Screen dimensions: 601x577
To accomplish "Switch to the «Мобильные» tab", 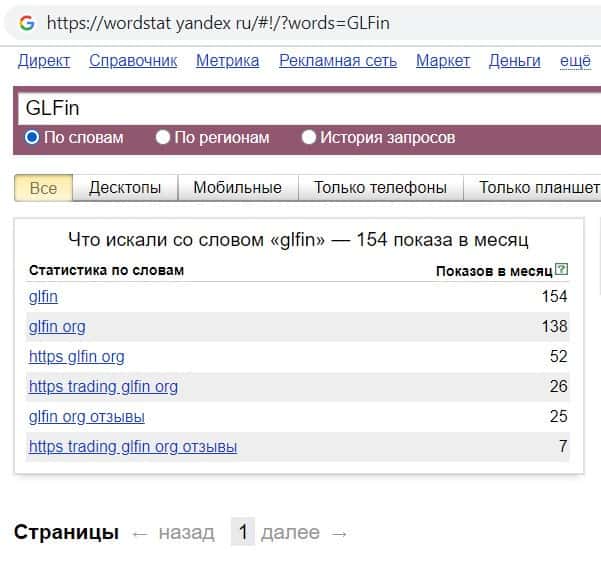I will [237, 187].
